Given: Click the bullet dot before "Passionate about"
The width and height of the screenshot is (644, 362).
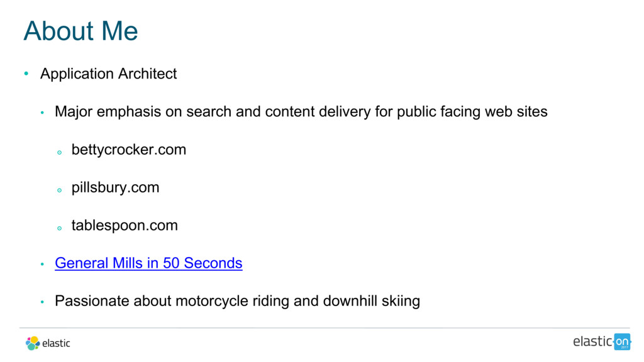Looking at the screenshot, I should 42,302.
